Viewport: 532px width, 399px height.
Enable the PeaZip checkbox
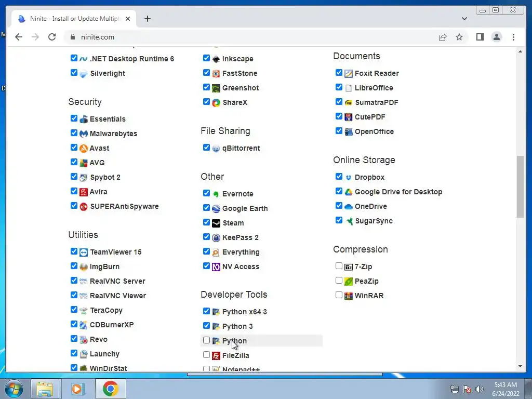pyautogui.click(x=339, y=280)
